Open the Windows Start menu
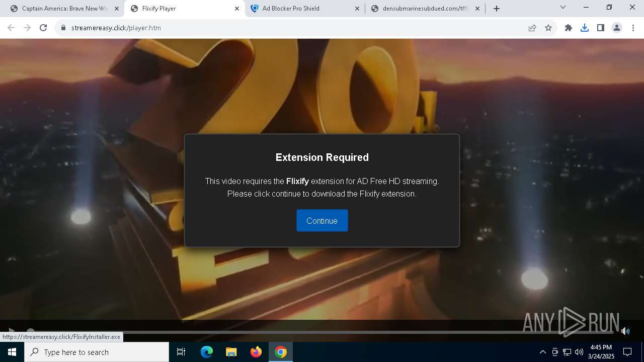This screenshot has height=362, width=644. [x=12, y=352]
